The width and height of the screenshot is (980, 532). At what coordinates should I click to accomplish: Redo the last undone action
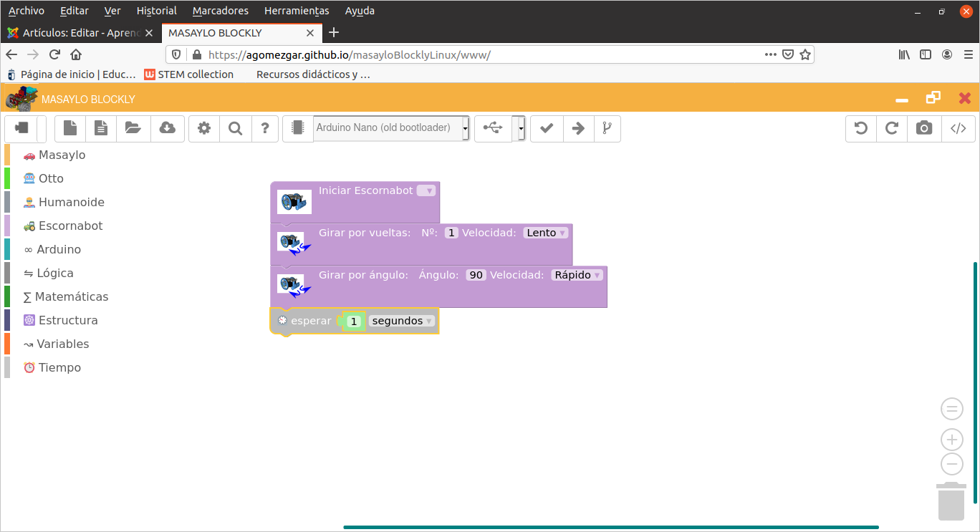coord(892,128)
